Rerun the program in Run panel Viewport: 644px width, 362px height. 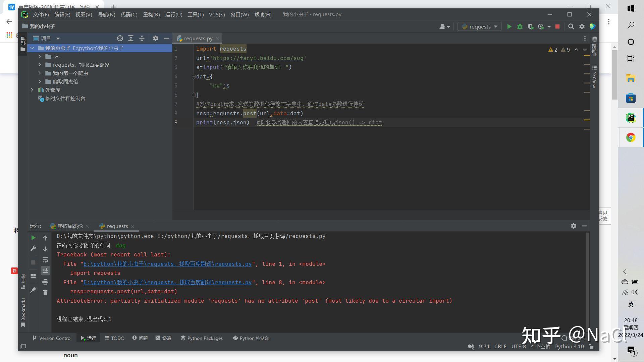(x=33, y=238)
